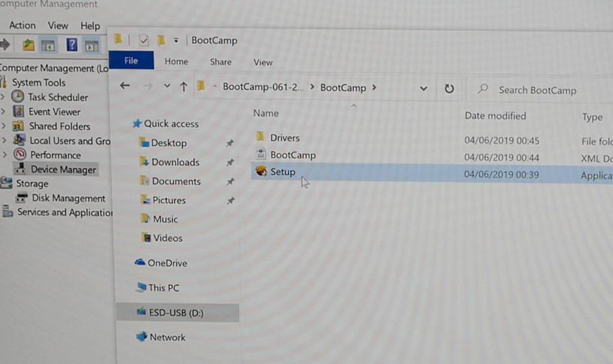Open Music in Quick access
This screenshot has width=613, height=364.
click(165, 219)
